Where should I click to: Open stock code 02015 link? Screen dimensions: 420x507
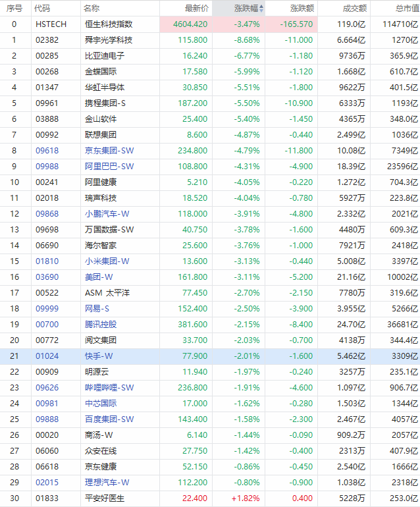click(x=47, y=483)
